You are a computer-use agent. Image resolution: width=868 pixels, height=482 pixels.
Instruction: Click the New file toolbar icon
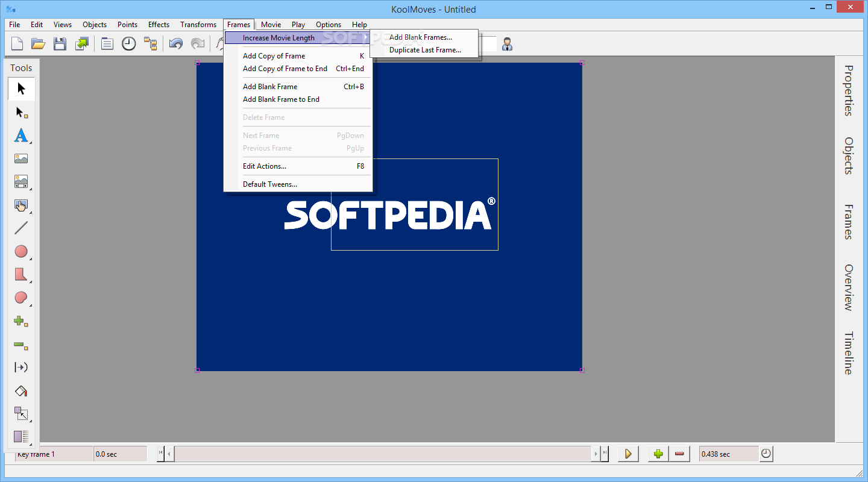point(17,43)
